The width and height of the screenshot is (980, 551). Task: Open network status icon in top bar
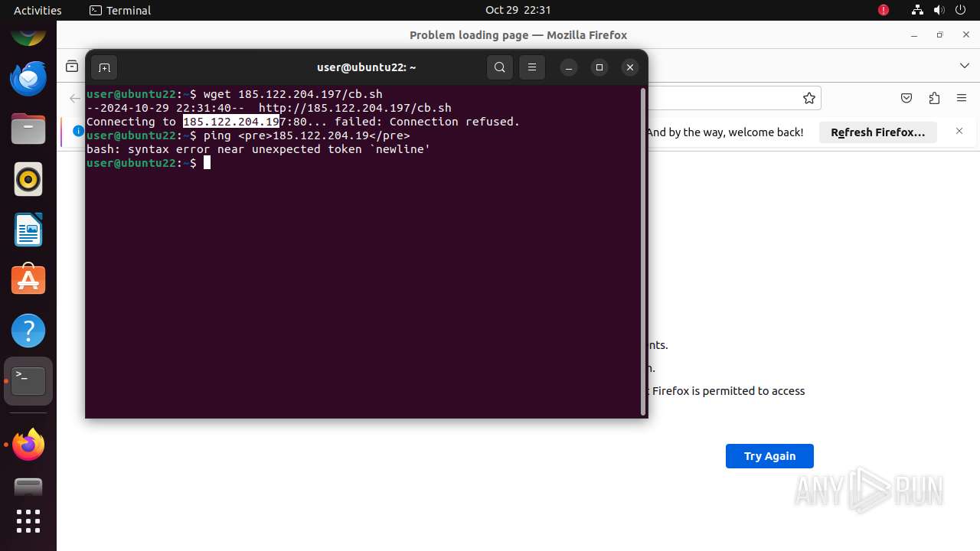[x=917, y=10]
